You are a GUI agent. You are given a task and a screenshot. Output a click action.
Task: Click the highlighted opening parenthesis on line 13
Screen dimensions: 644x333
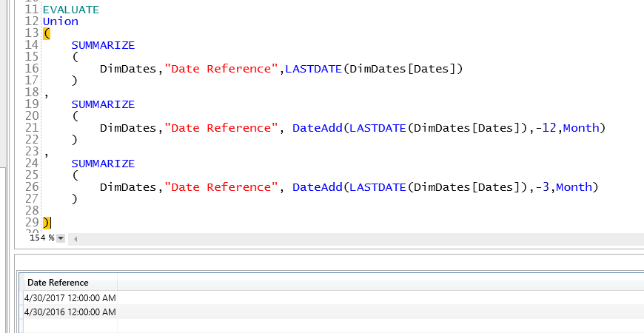point(47,33)
